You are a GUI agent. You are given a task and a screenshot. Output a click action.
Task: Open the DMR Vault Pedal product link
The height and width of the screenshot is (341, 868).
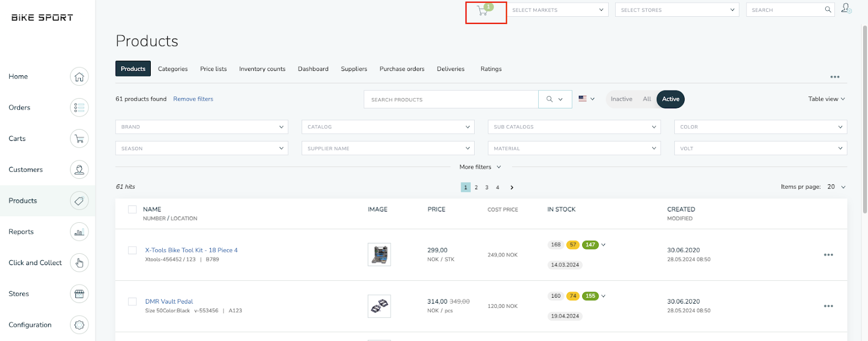[169, 301]
